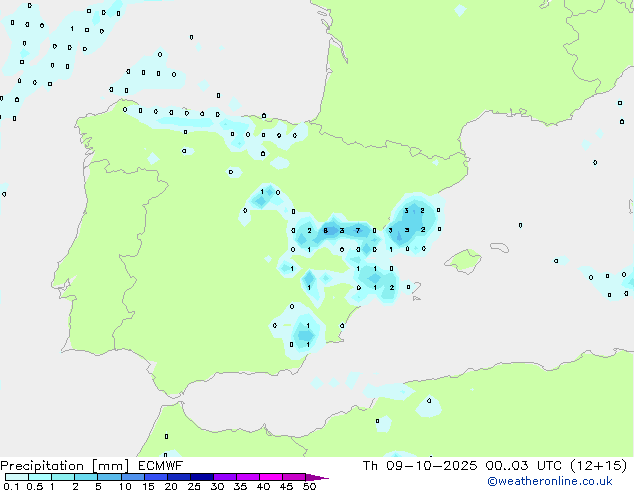The height and width of the screenshot is (490, 634).
Task: Click the Th 09-10-2025 date label
Action: 420,466
